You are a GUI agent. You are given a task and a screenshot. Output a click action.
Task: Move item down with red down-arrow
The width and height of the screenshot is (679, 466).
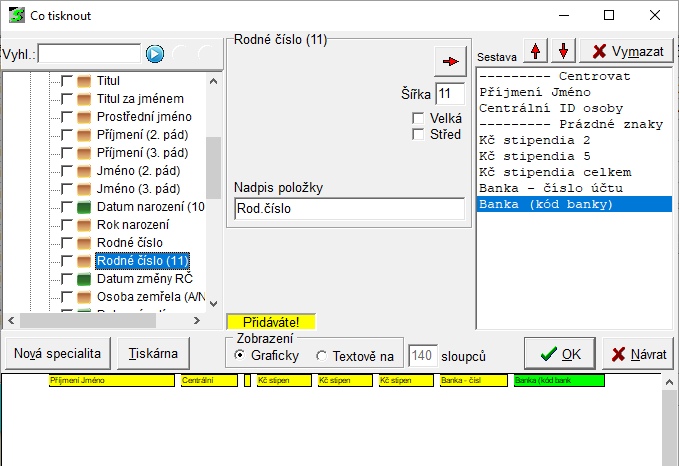click(x=563, y=52)
